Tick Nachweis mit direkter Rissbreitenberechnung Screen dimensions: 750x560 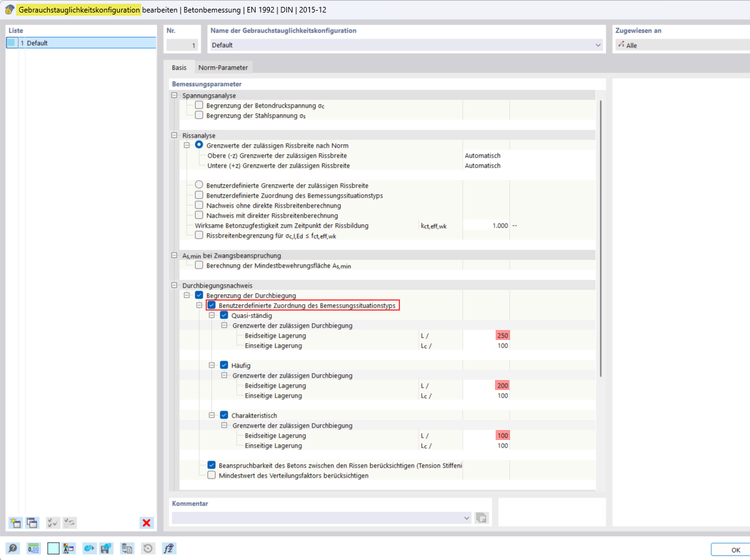[199, 215]
